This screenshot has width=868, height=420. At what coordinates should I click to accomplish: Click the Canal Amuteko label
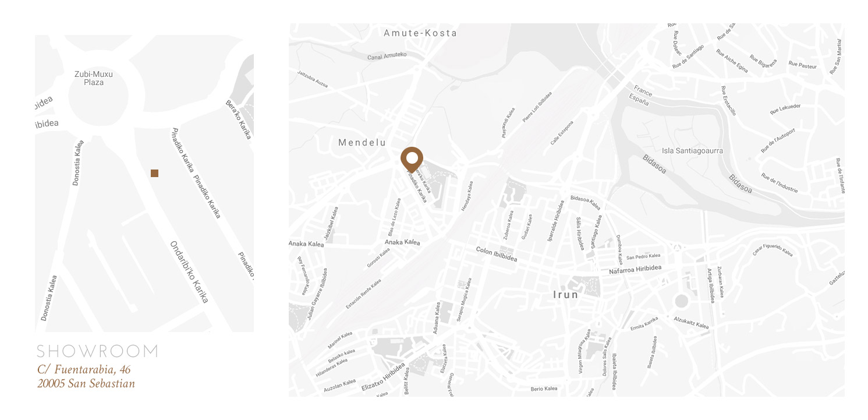(387, 56)
